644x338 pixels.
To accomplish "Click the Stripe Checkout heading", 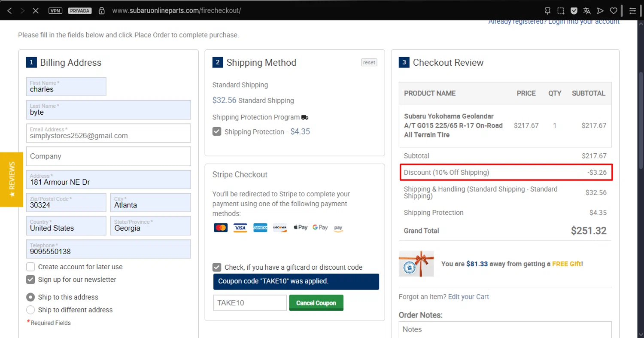I will (x=240, y=174).
